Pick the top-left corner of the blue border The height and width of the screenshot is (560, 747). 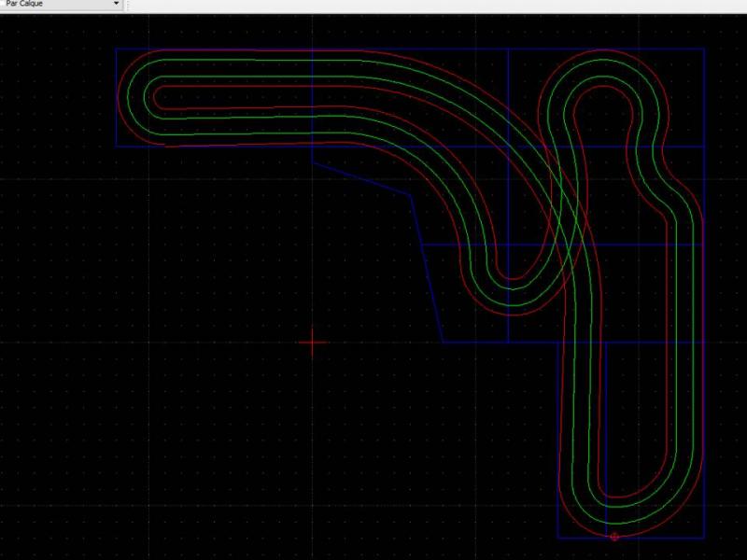(117, 49)
